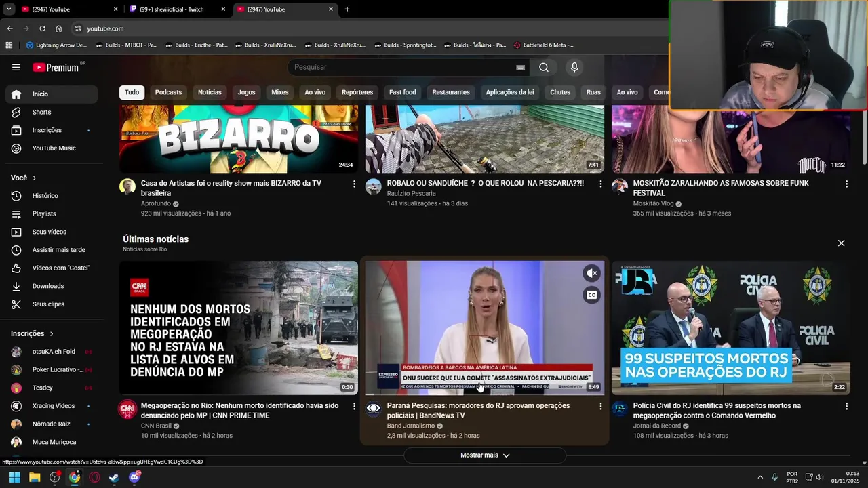Open more options for Paraná Pesquisas video

tap(600, 406)
